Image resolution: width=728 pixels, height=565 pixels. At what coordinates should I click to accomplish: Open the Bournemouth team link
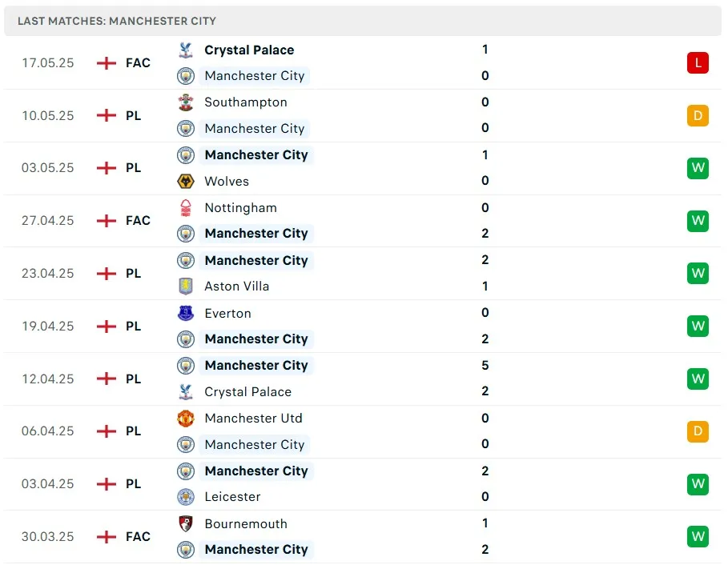(245, 523)
